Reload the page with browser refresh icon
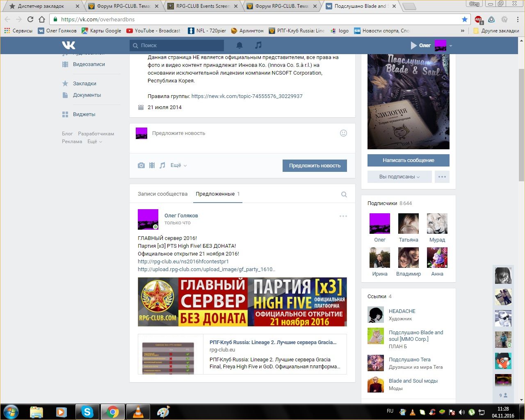The image size is (525, 420). pyautogui.click(x=30, y=19)
